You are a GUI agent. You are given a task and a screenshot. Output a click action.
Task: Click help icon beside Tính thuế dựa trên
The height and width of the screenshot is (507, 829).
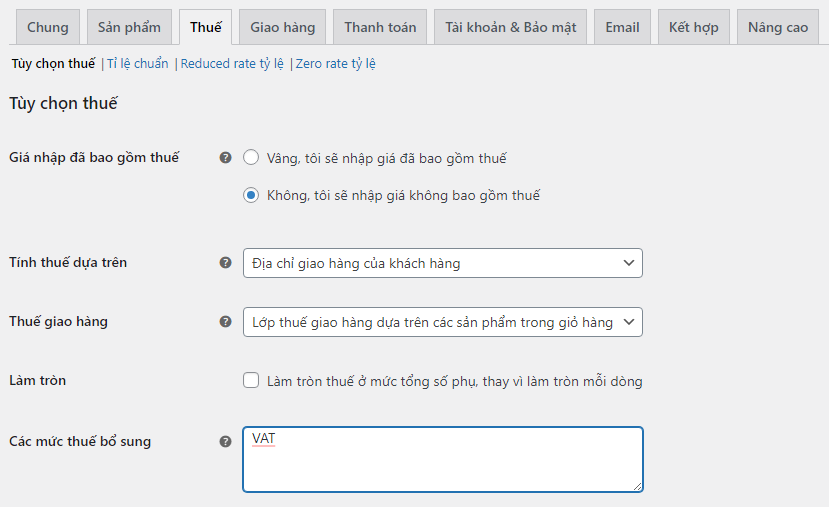click(x=225, y=263)
